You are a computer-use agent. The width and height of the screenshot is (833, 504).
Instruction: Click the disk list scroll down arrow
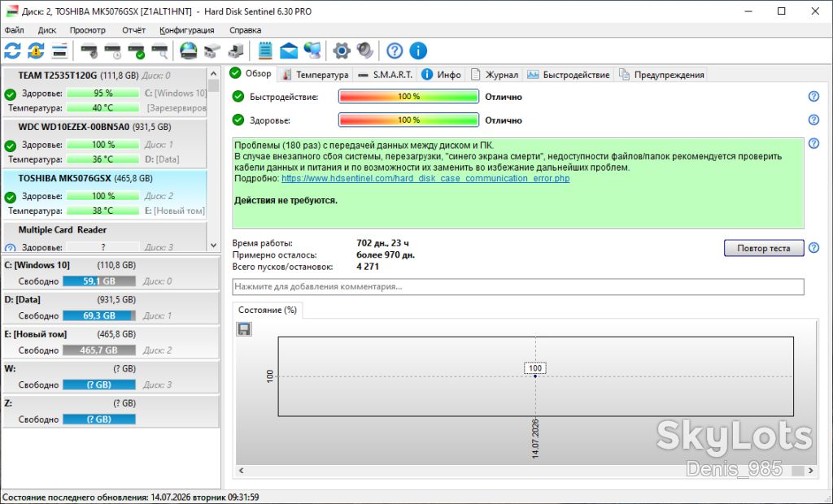[x=214, y=245]
